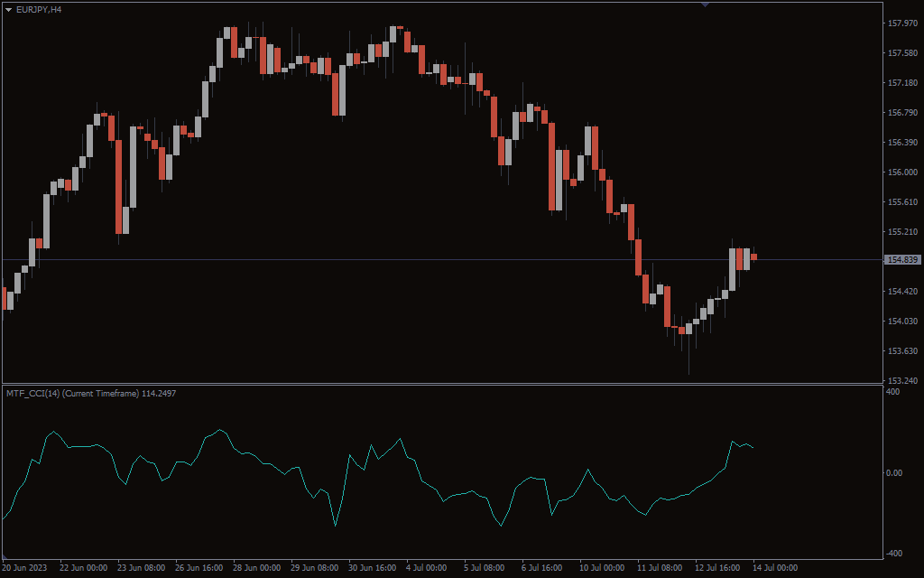Click the 400 level on CCI scale
Viewport: 924px width, 578px height.
892,392
